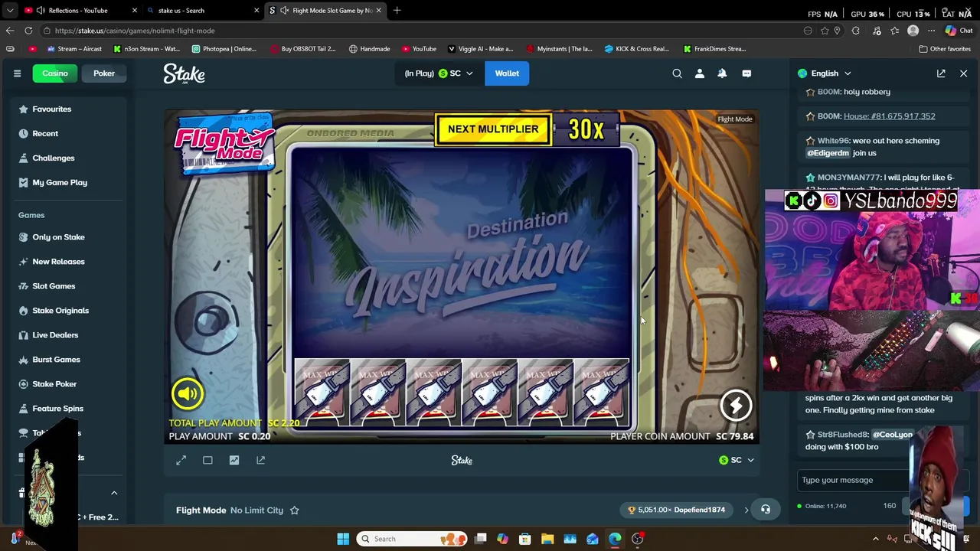
Task: Open a new browser tab
Action: tap(397, 10)
